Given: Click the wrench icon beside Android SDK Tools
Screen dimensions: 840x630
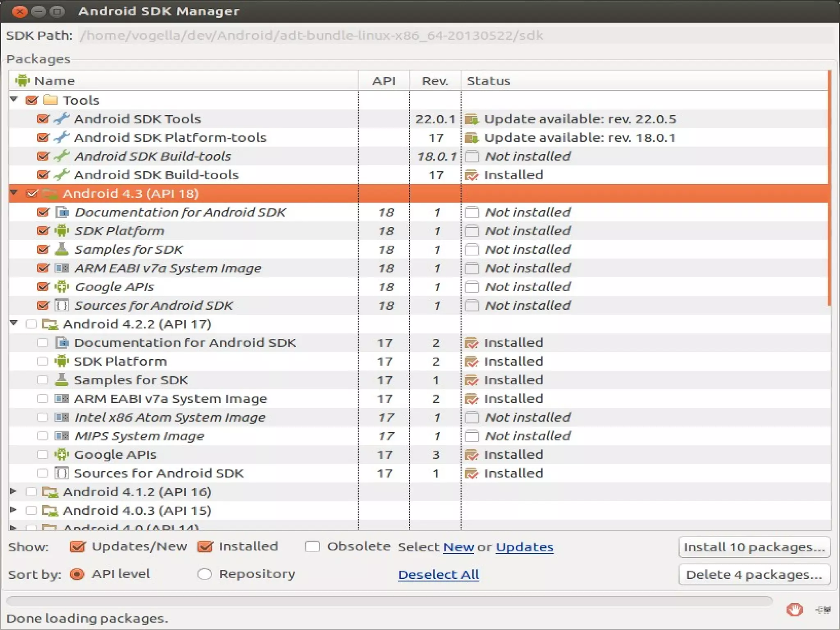Looking at the screenshot, I should (62, 119).
